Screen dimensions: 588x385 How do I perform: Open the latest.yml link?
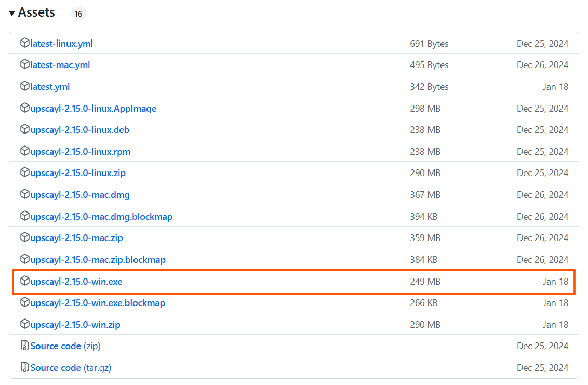coord(50,87)
